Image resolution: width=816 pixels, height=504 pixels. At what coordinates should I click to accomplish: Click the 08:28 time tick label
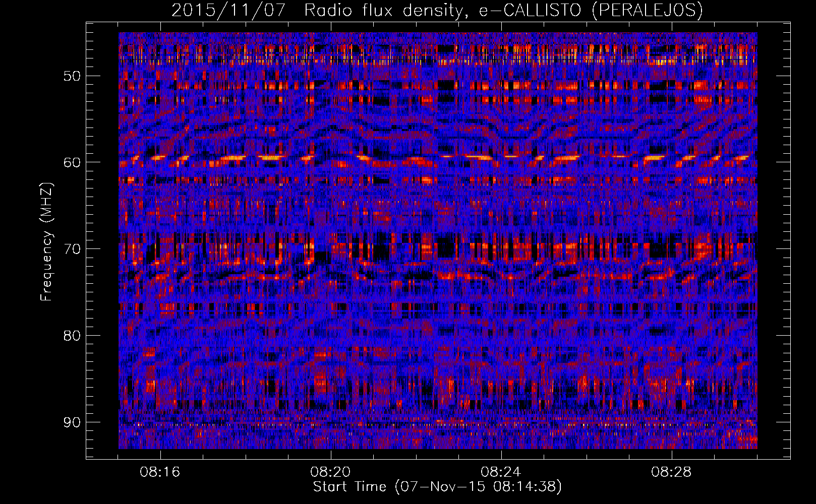click(671, 472)
